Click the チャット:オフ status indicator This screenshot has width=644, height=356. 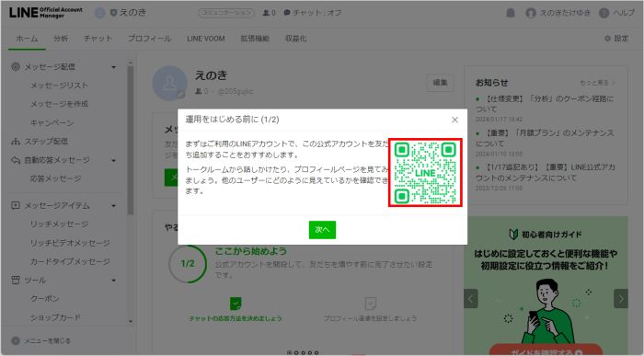(313, 13)
